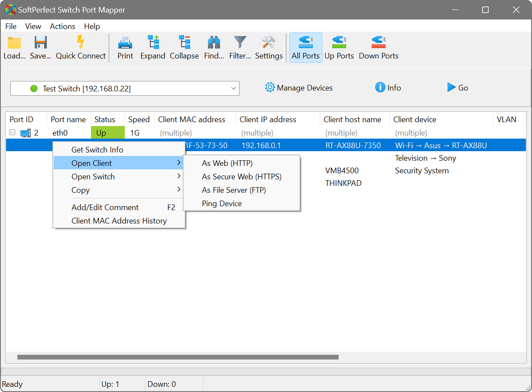This screenshot has width=532, height=392.
Task: Click Wi-Fi → Asus → RT-AX88U cell
Action: pyautogui.click(x=441, y=146)
